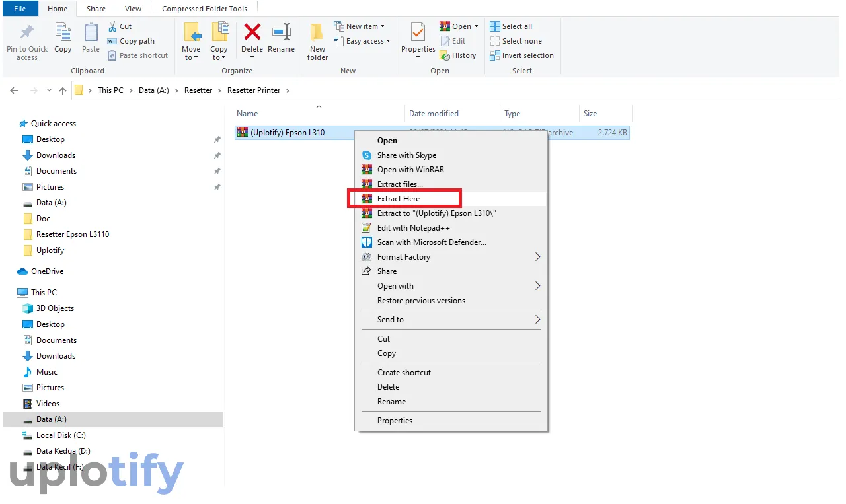
Task: Click Resetter in address breadcrumb
Action: (x=198, y=90)
